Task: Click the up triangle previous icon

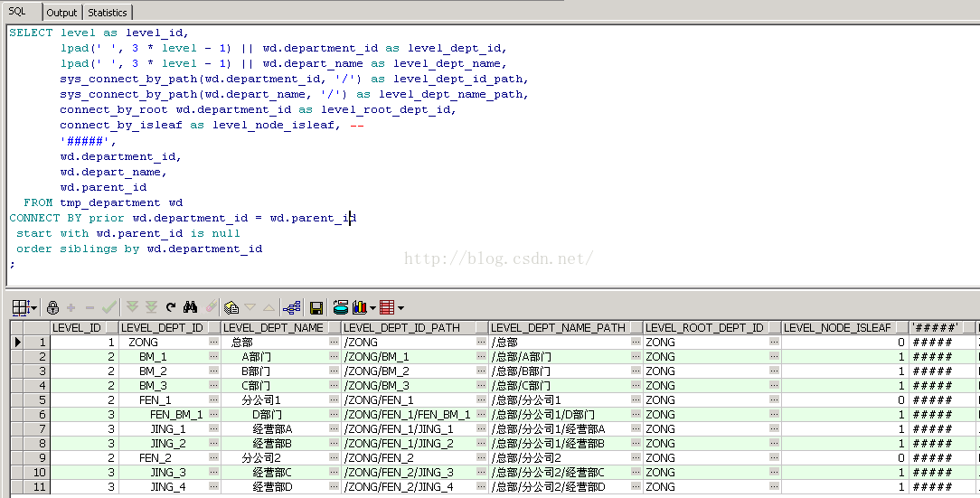Action: click(x=269, y=306)
